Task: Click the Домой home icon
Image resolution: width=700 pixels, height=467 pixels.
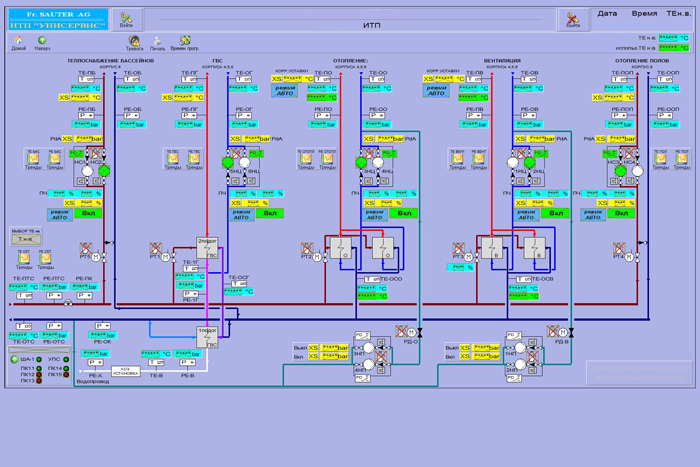Action: [18, 41]
